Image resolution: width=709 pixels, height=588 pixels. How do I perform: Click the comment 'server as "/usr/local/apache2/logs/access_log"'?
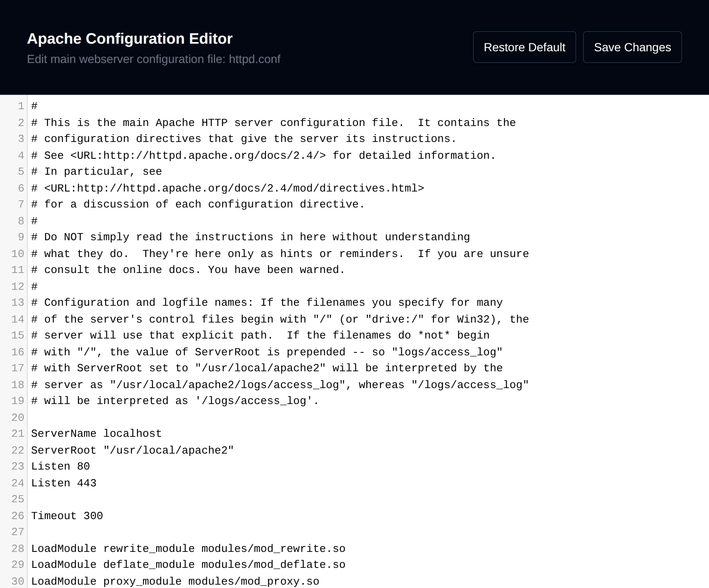[280, 385]
